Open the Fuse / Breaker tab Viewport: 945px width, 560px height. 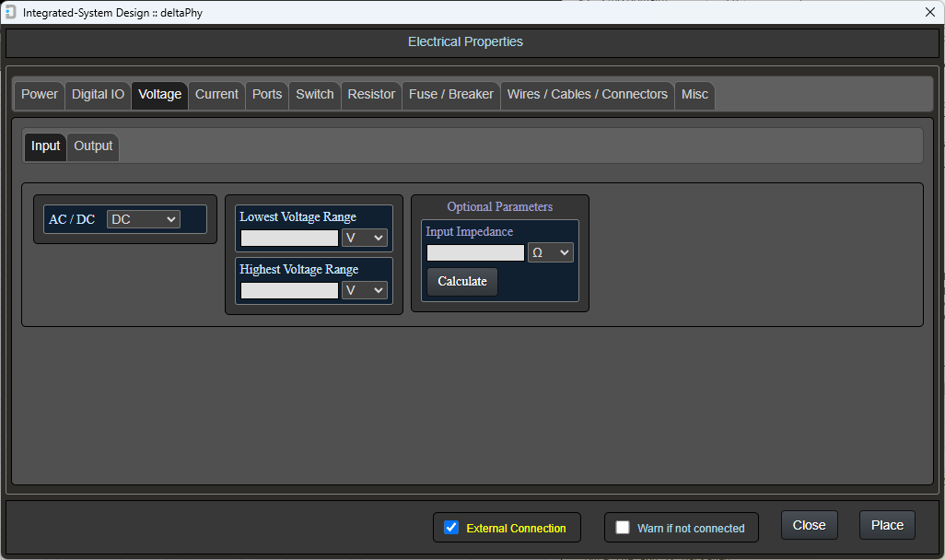click(451, 95)
